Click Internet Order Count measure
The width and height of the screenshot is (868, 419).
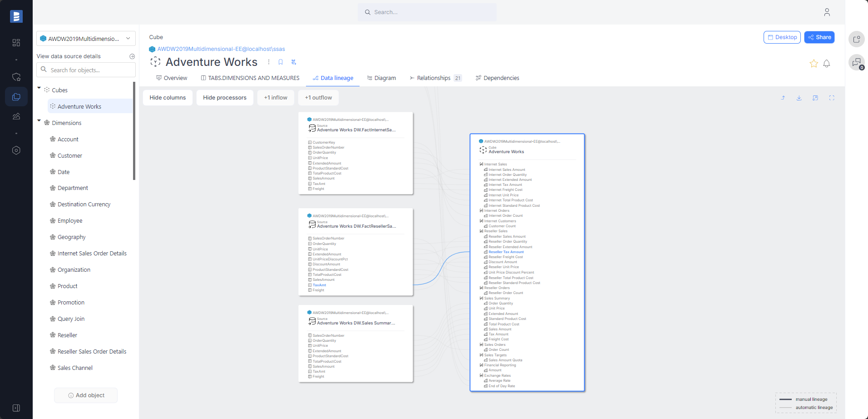(x=505, y=216)
